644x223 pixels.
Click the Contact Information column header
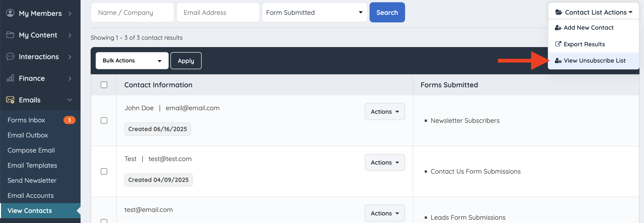[158, 85]
